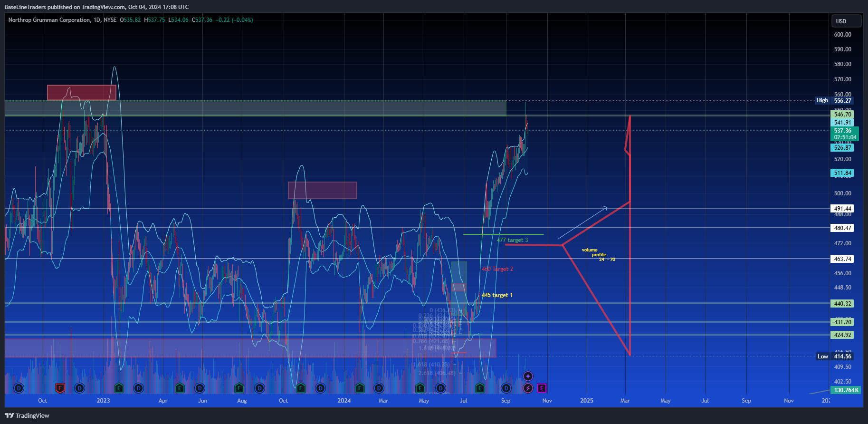Click the '445 target 1' annotation
The height and width of the screenshot is (424, 868).
(497, 295)
